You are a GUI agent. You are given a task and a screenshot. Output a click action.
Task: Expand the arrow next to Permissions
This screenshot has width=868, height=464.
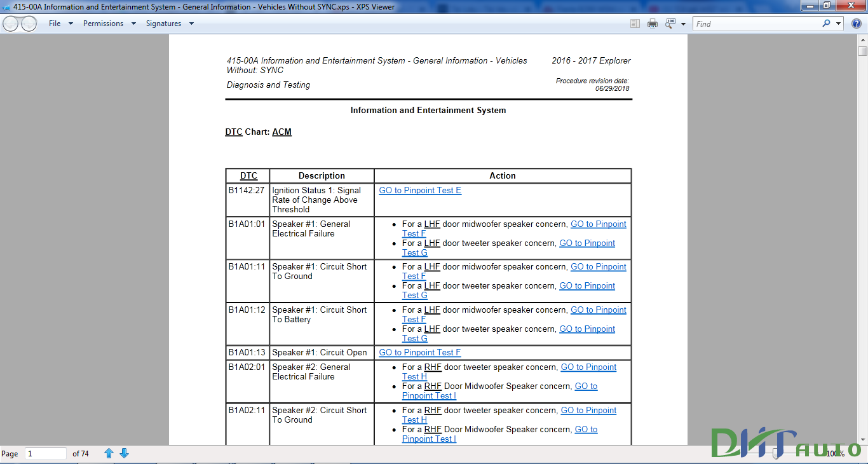(x=133, y=24)
